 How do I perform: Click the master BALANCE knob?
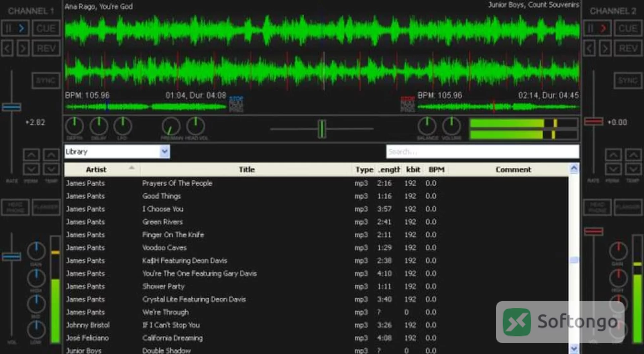pyautogui.click(x=427, y=126)
